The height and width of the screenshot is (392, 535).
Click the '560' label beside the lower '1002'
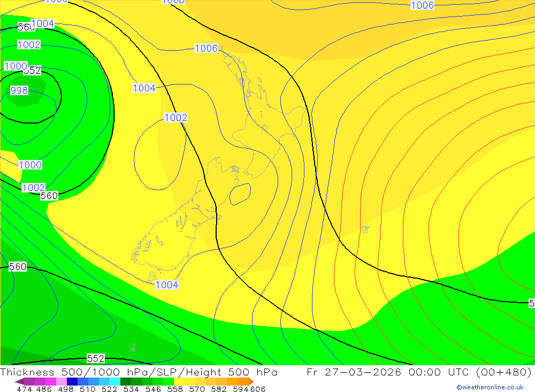point(49,196)
